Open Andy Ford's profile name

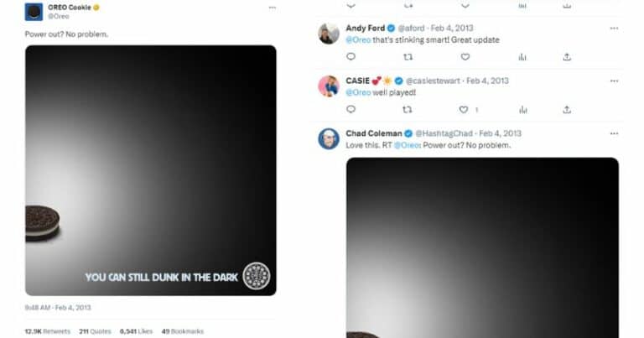(365, 29)
